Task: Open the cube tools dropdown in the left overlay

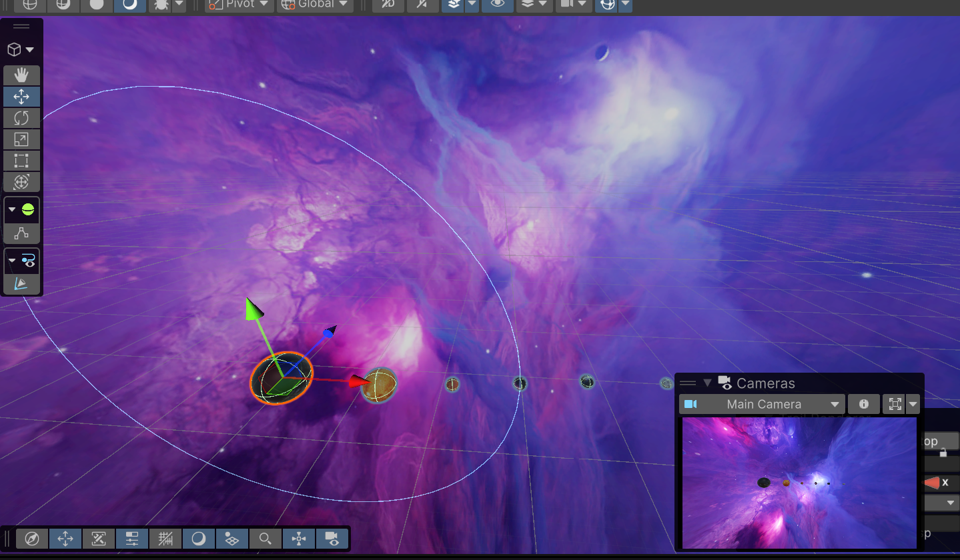Action: pos(20,49)
